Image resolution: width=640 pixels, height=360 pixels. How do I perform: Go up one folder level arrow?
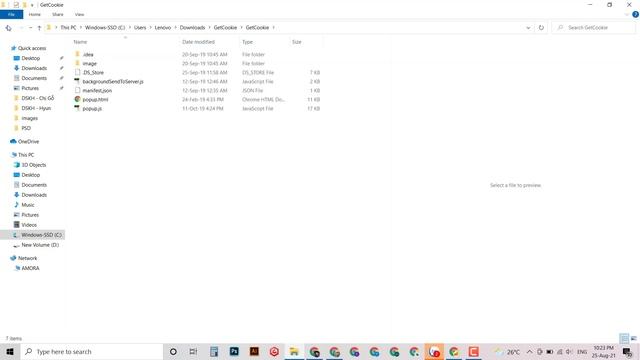click(x=39, y=28)
